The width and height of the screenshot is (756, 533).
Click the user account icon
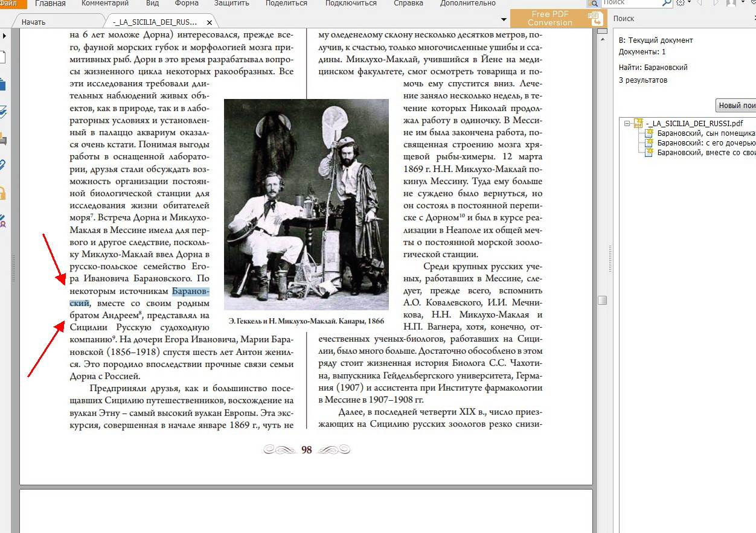coord(732,3)
